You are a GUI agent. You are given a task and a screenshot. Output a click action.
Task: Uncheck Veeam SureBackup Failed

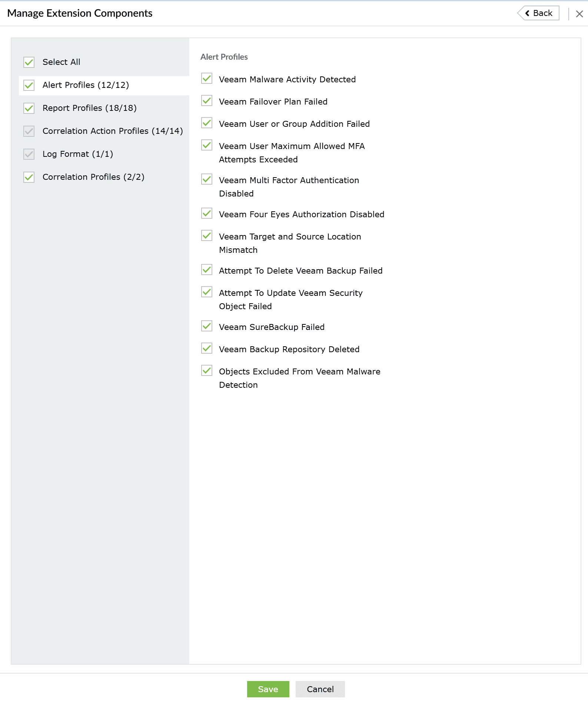coord(207,326)
